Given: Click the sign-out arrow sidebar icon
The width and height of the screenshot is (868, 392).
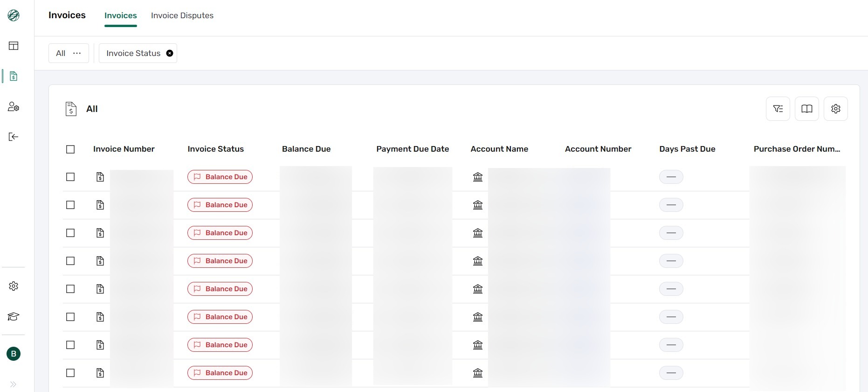Looking at the screenshot, I should tap(14, 137).
